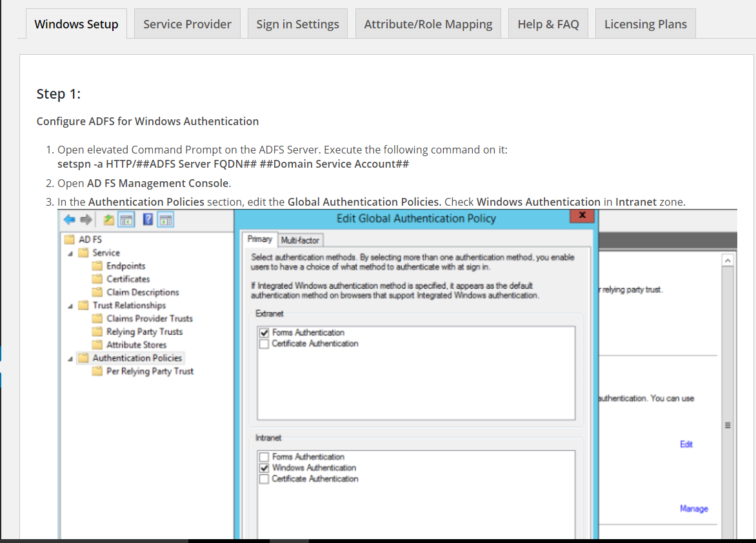Image resolution: width=756 pixels, height=543 pixels.
Task: Switch to the Multi-factor tab
Action: 300,240
